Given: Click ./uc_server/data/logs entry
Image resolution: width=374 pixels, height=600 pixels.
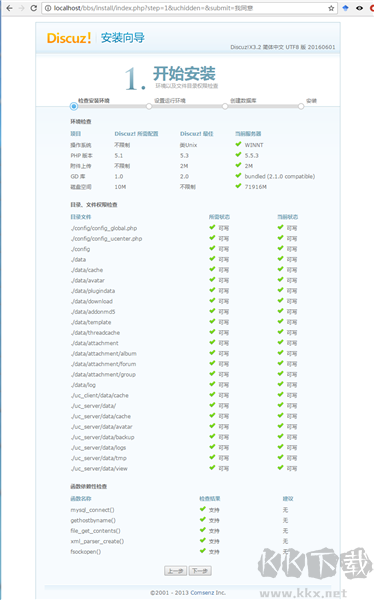Looking at the screenshot, I should 98,447.
